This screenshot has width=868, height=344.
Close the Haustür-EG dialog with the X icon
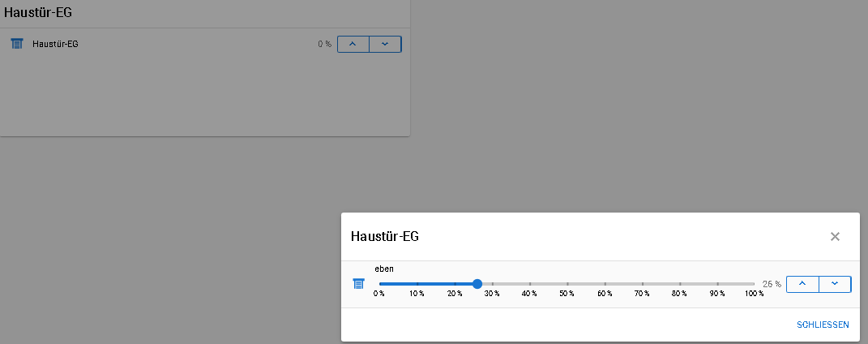click(x=835, y=237)
